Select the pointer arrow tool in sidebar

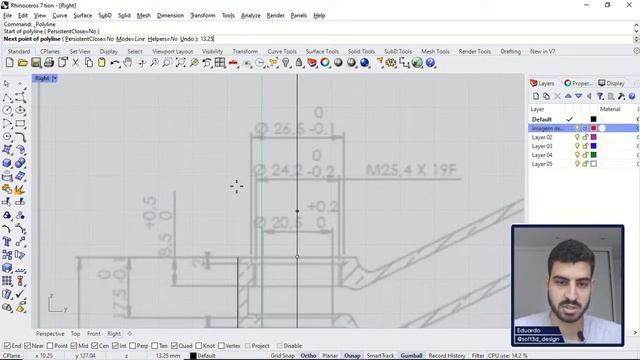[7, 84]
